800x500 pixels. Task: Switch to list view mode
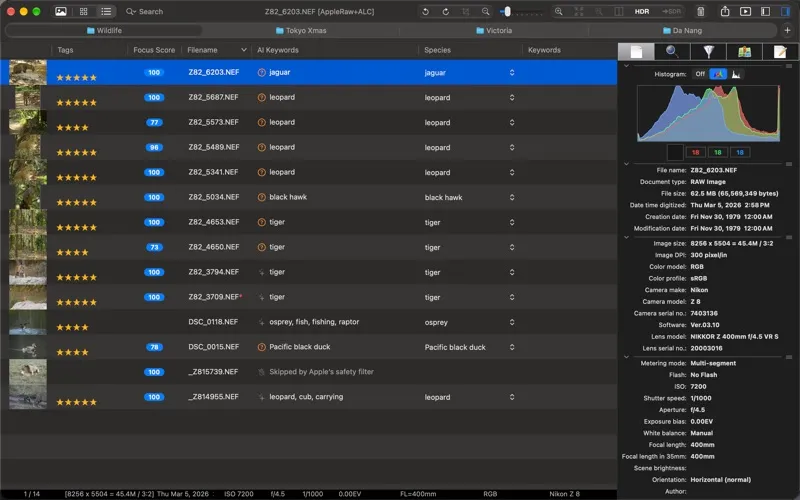click(106, 11)
